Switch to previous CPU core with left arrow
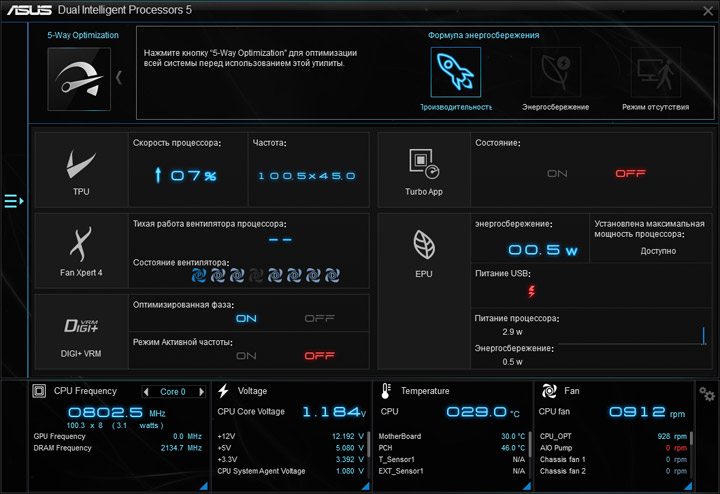 point(146,392)
